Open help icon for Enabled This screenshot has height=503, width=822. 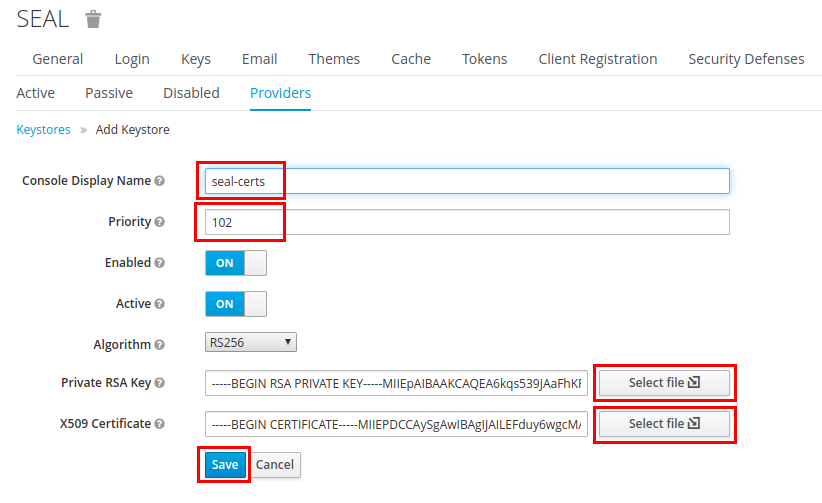pyautogui.click(x=159, y=263)
